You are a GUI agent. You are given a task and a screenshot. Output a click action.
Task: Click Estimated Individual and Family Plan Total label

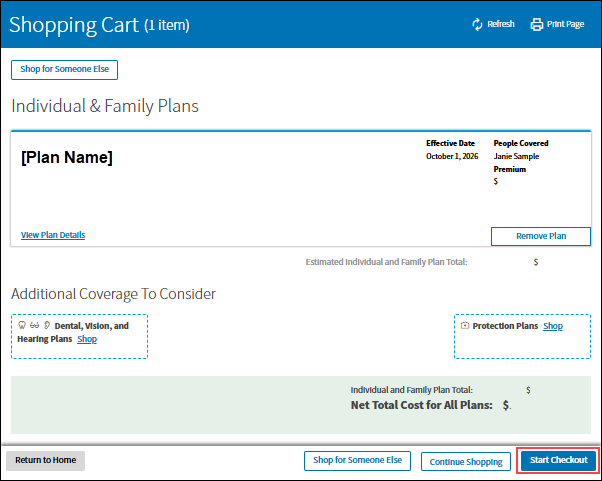[386, 262]
